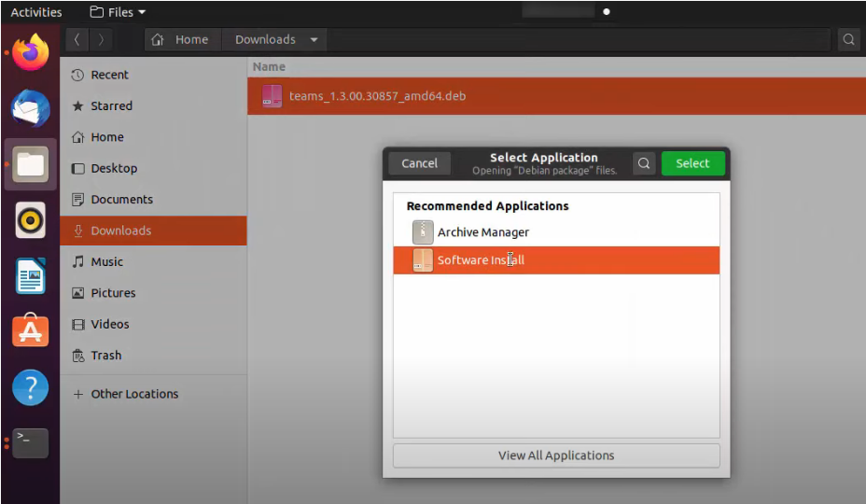Launch Thunderbird mail from the dock
The image size is (866, 504).
click(x=31, y=108)
